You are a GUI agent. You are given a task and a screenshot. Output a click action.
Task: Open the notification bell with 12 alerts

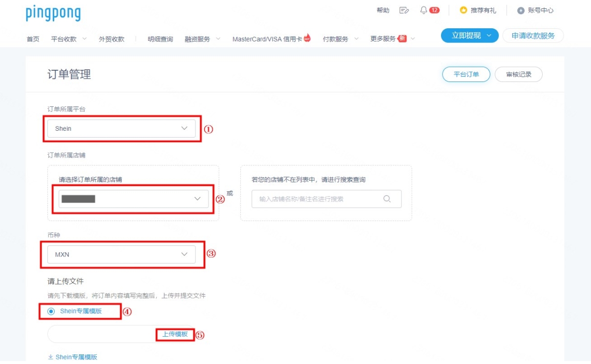pyautogui.click(x=424, y=10)
